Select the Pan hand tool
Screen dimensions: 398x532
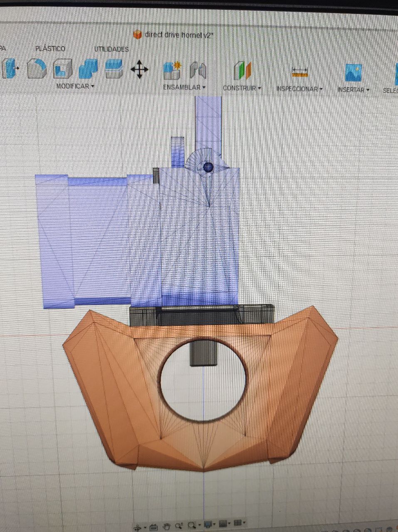pos(167,526)
